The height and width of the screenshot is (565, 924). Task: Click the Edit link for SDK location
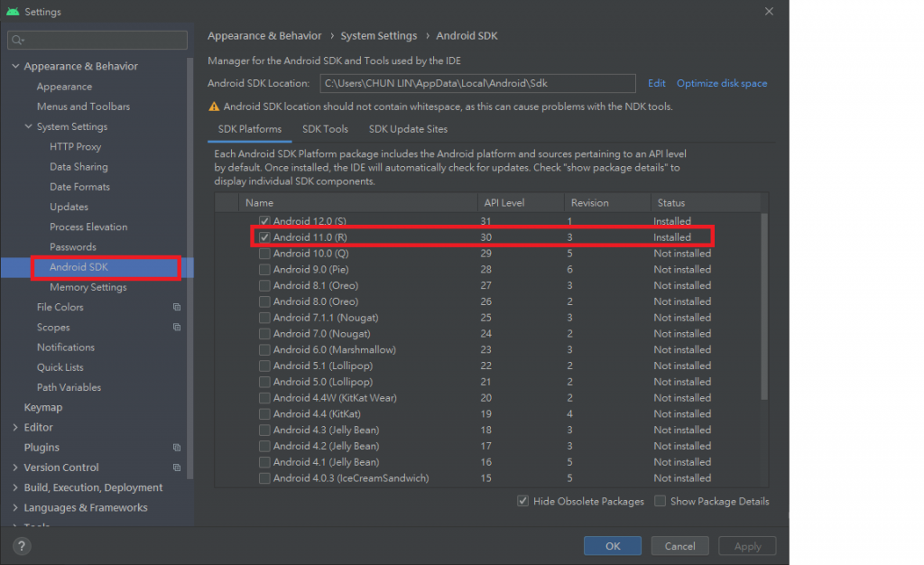[x=657, y=83]
